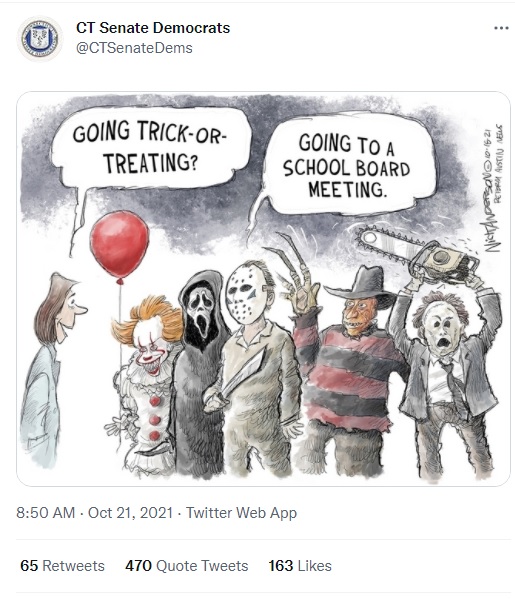515x603 pixels.
Task: Click the Twitter Web App source link
Action: (x=242, y=513)
